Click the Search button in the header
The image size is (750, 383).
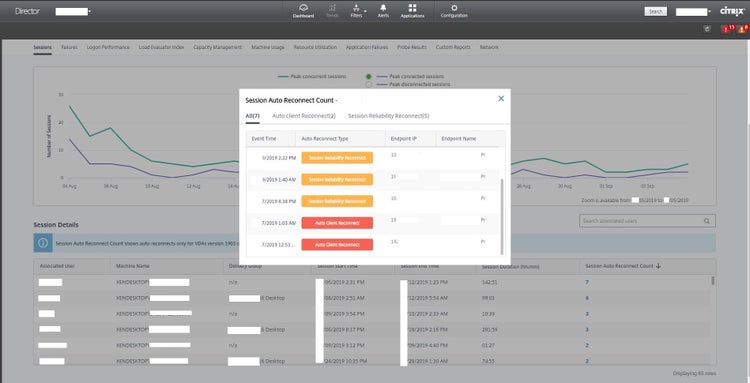click(x=655, y=11)
